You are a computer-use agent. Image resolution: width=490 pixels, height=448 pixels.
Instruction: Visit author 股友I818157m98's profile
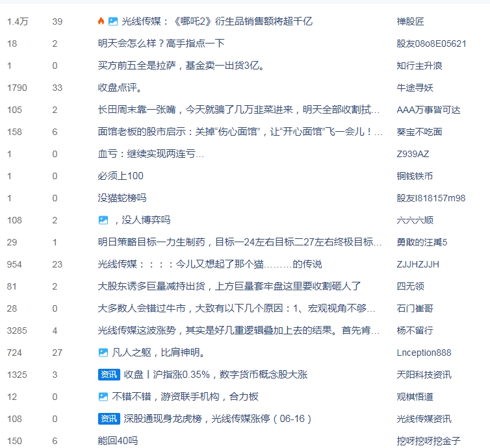click(x=431, y=198)
